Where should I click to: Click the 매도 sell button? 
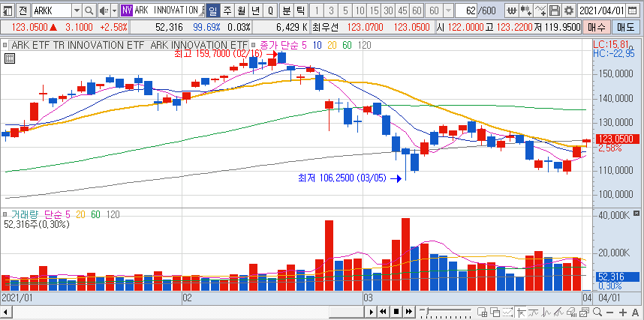click(x=625, y=28)
